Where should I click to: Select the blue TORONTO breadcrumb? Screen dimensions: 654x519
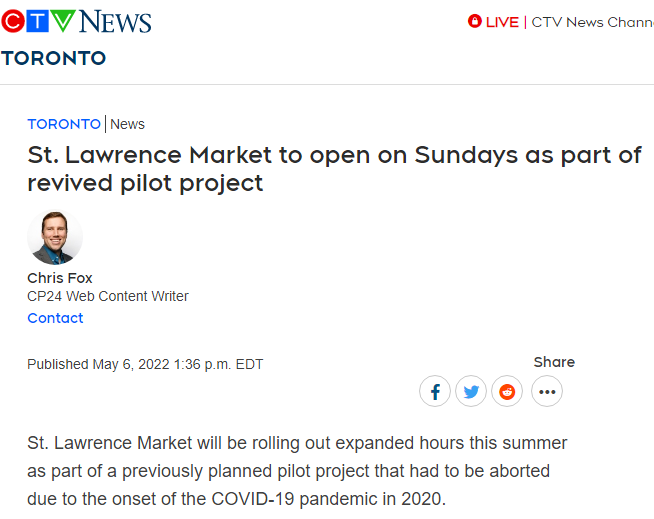64,124
